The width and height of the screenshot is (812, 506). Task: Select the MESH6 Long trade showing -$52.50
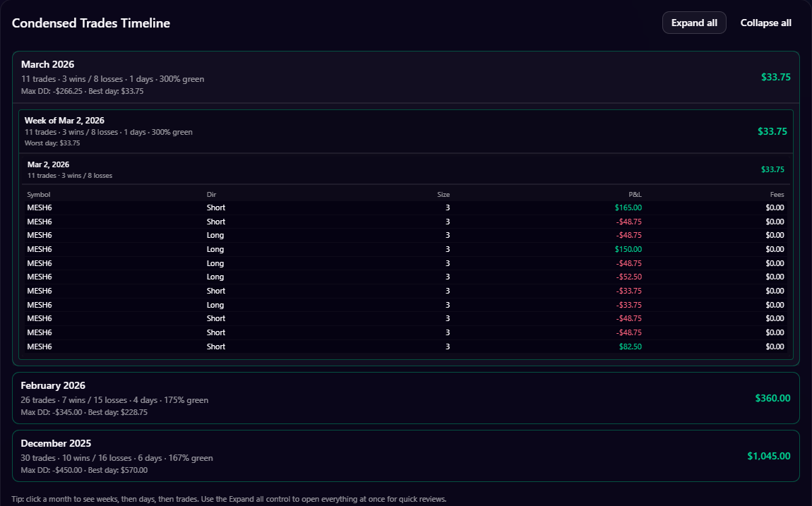click(x=406, y=277)
